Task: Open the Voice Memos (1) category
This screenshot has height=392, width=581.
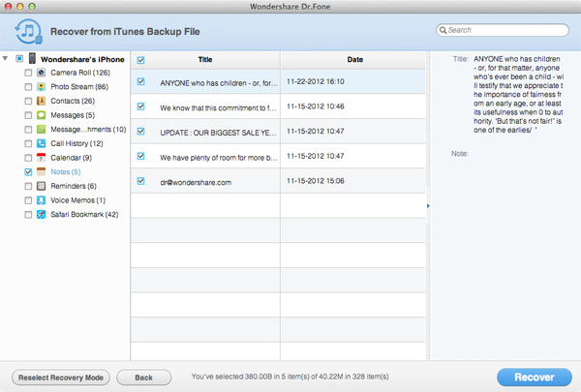Action: (x=78, y=200)
